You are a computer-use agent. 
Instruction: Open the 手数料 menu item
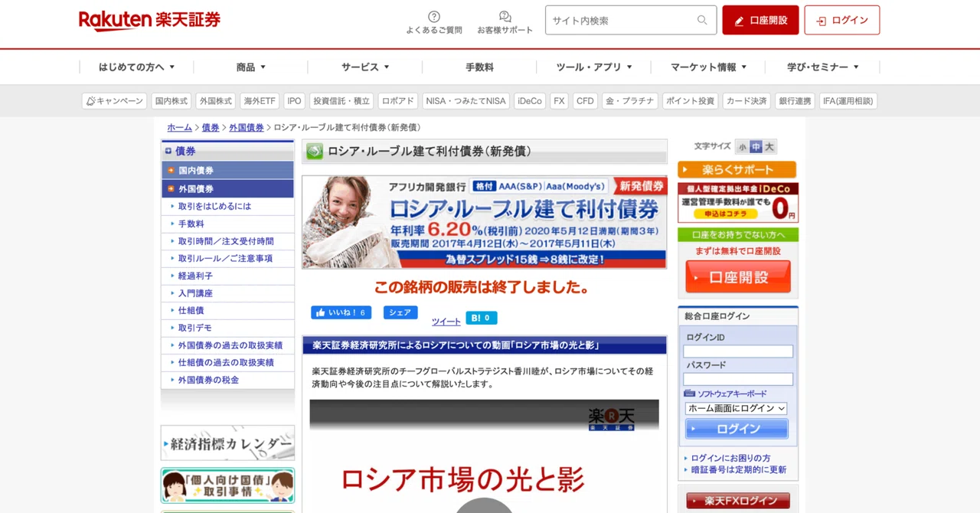[479, 67]
